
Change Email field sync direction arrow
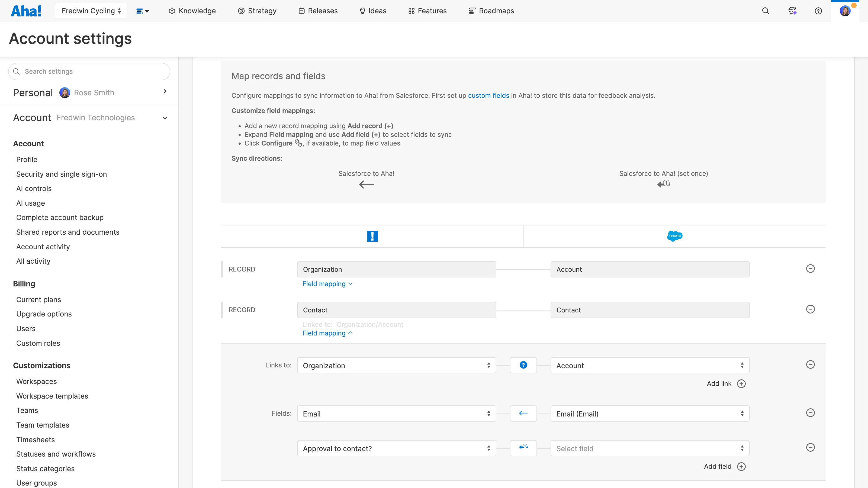pos(523,413)
